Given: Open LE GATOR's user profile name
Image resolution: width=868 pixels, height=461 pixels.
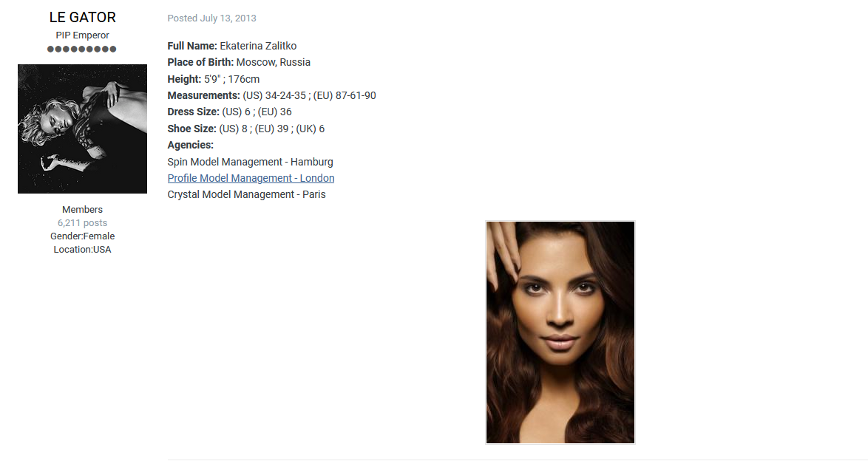Looking at the screenshot, I should click(x=83, y=17).
